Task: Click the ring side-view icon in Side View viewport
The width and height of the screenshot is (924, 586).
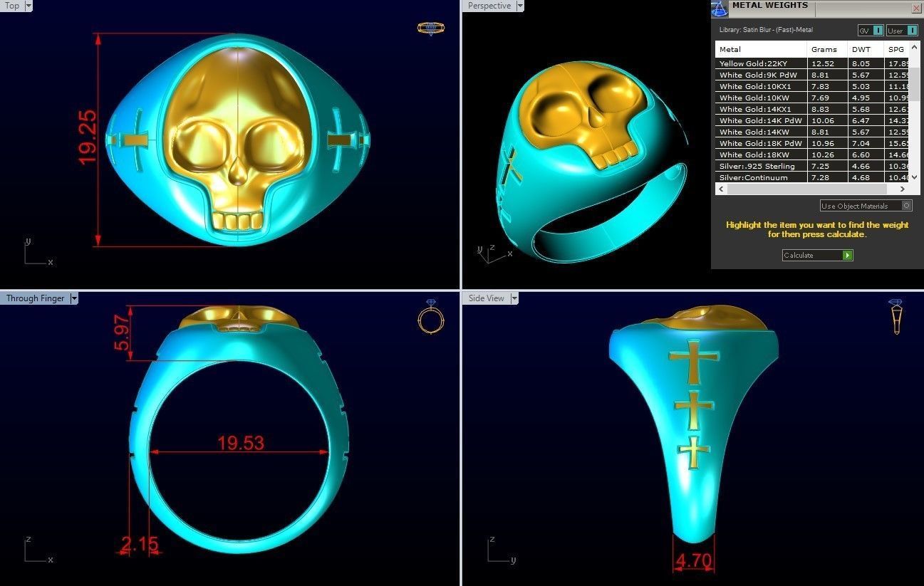Action: click(896, 317)
